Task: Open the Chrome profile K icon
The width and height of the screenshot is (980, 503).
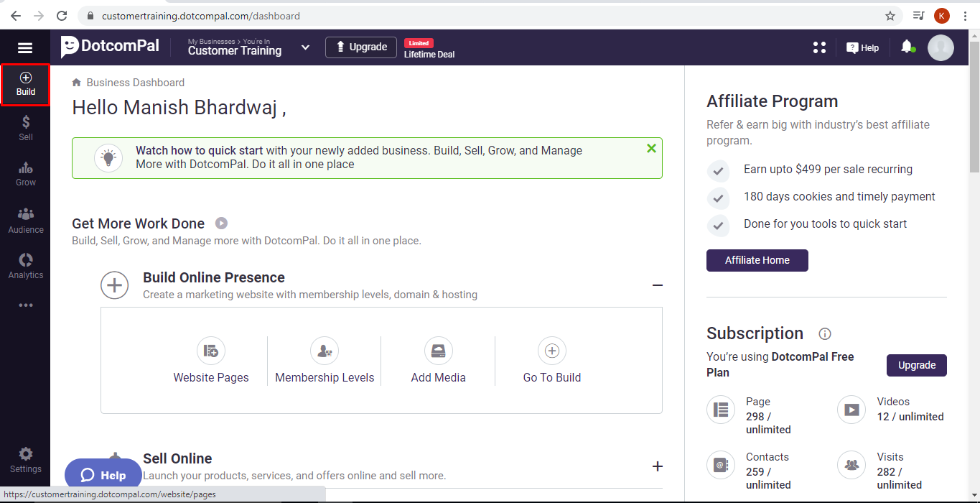Action: point(942,16)
